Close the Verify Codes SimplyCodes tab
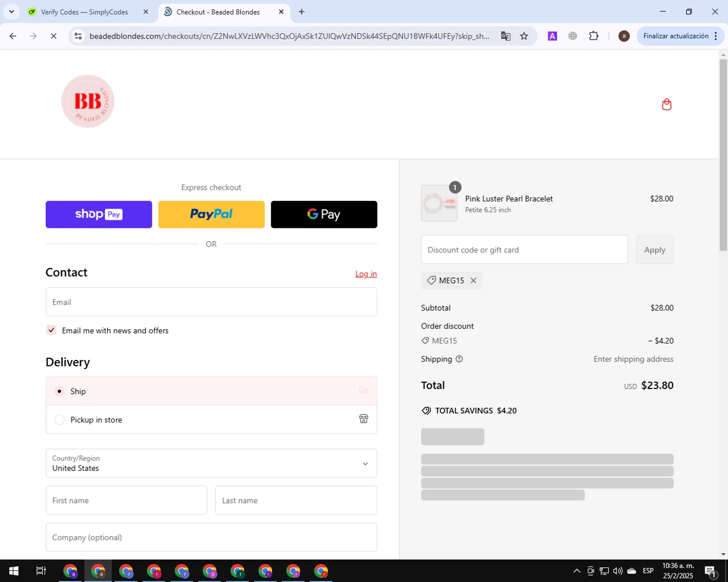Viewport: 728px width, 582px height. click(146, 12)
